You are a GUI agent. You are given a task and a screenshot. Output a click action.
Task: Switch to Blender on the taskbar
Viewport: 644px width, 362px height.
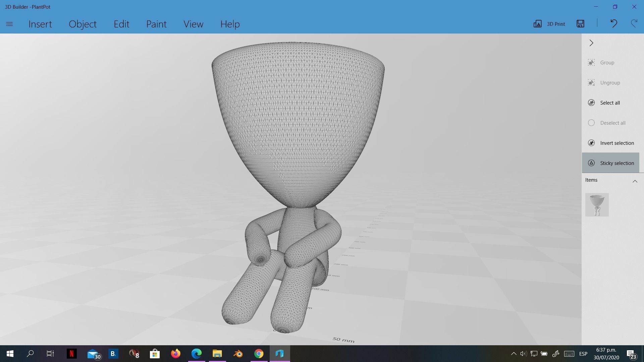238,354
